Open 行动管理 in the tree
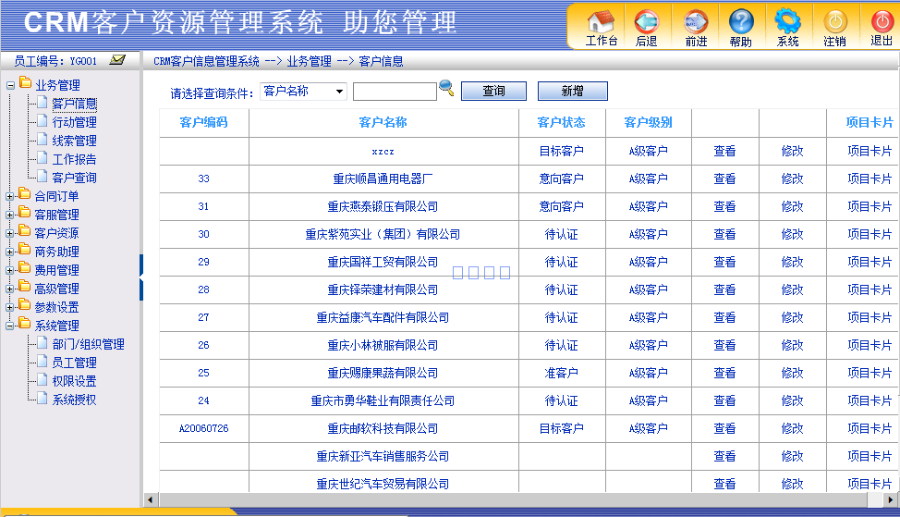 (x=74, y=122)
